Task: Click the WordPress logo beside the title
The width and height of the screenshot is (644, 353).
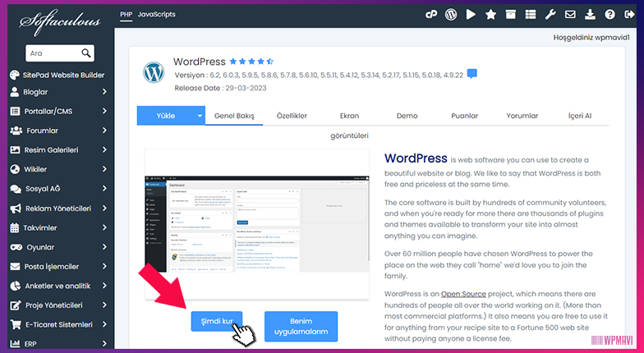Action: click(x=154, y=72)
